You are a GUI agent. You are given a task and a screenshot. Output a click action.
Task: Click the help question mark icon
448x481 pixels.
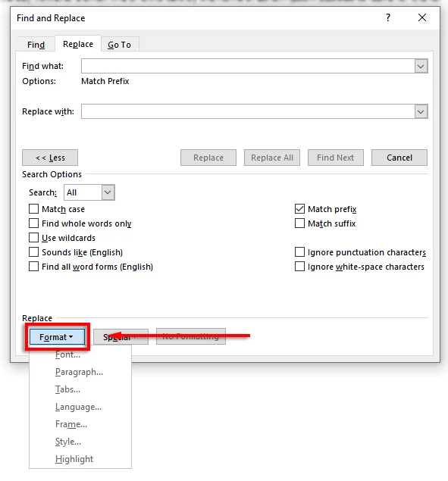(x=388, y=17)
